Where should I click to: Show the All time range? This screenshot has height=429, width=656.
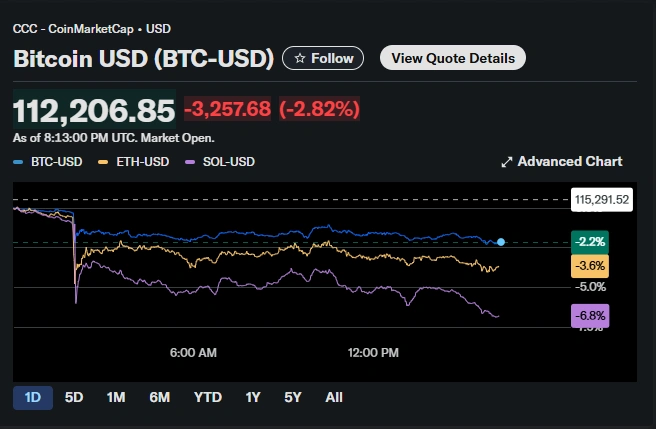334,397
